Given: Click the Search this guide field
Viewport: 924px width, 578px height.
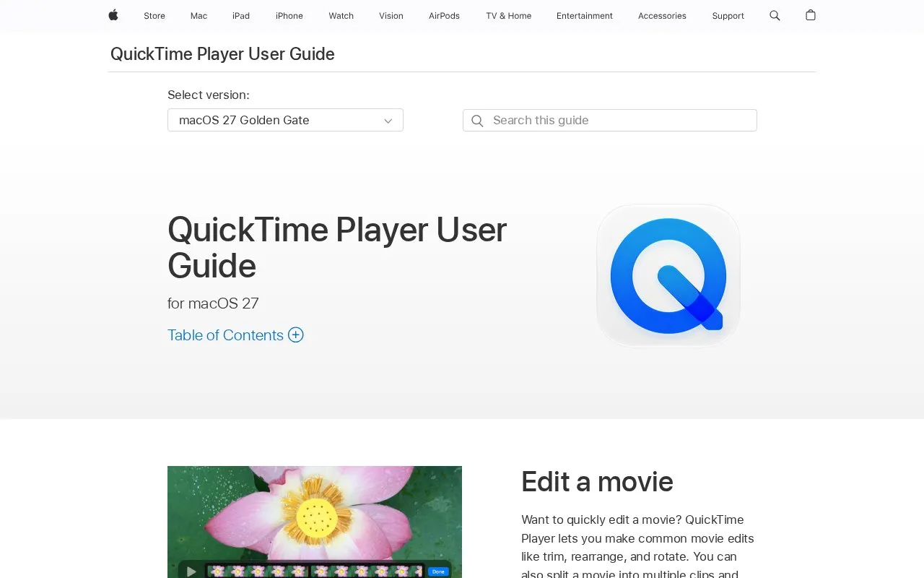Looking at the screenshot, I should click(610, 121).
